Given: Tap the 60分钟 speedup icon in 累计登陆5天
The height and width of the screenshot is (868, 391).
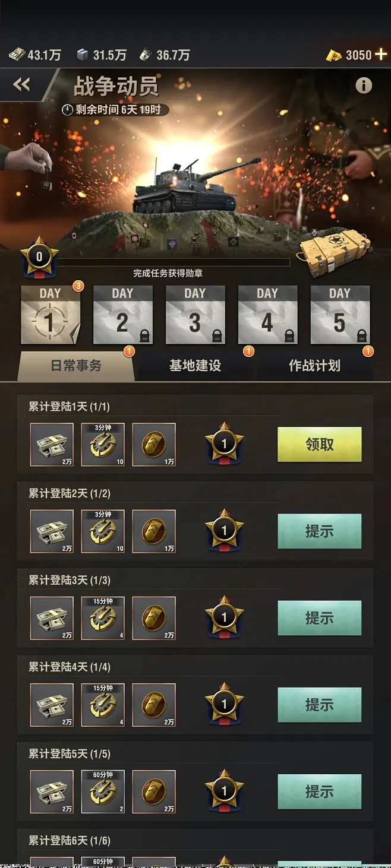Looking at the screenshot, I should (x=103, y=791).
